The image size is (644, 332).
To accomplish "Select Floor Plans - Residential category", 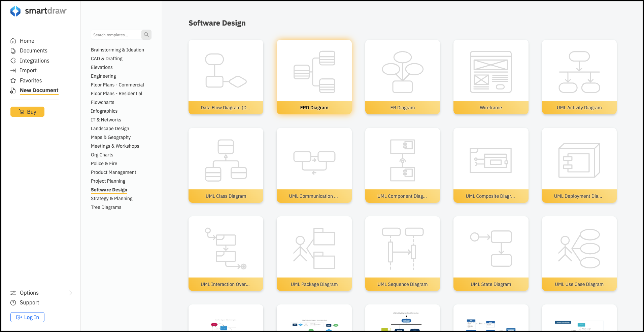I will click(x=116, y=94).
